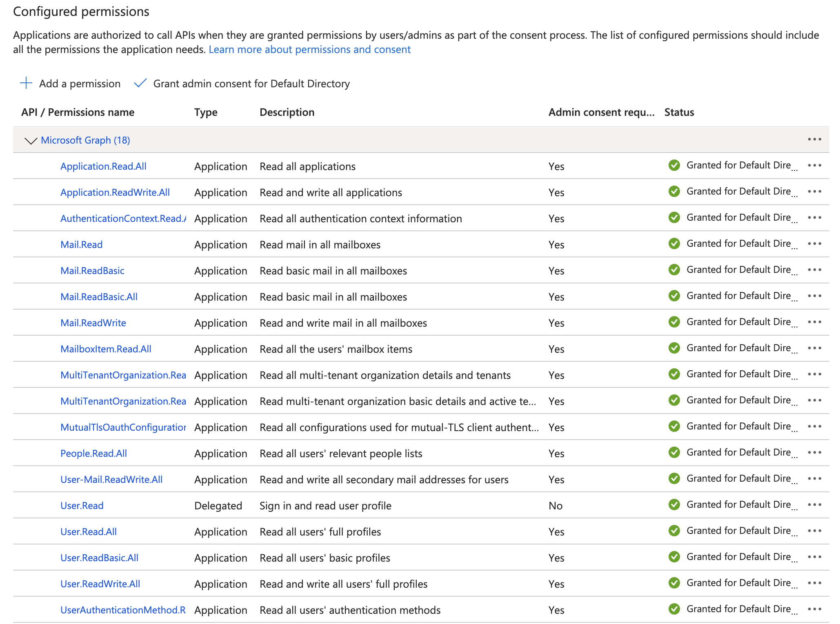Click 'Read all the users' mailbox items' description
The image size is (840, 624).
336,349
